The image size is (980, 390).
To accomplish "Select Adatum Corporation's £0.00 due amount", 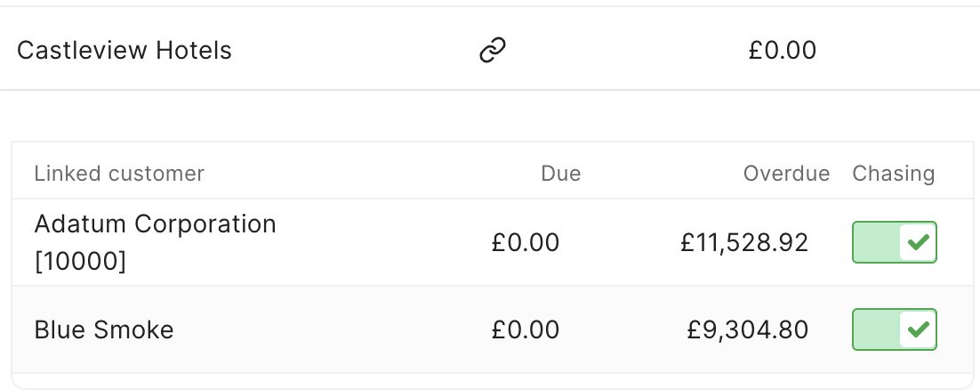I will coord(525,242).
